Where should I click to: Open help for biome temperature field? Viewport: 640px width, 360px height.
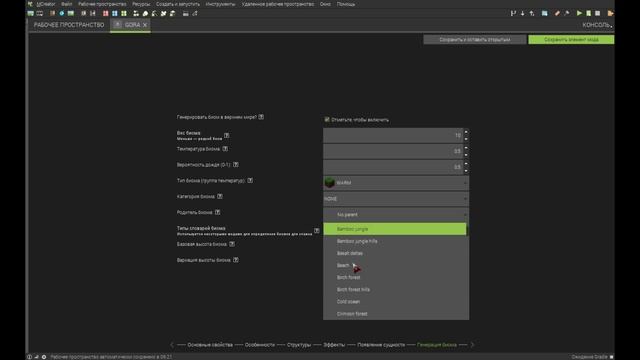pos(225,149)
